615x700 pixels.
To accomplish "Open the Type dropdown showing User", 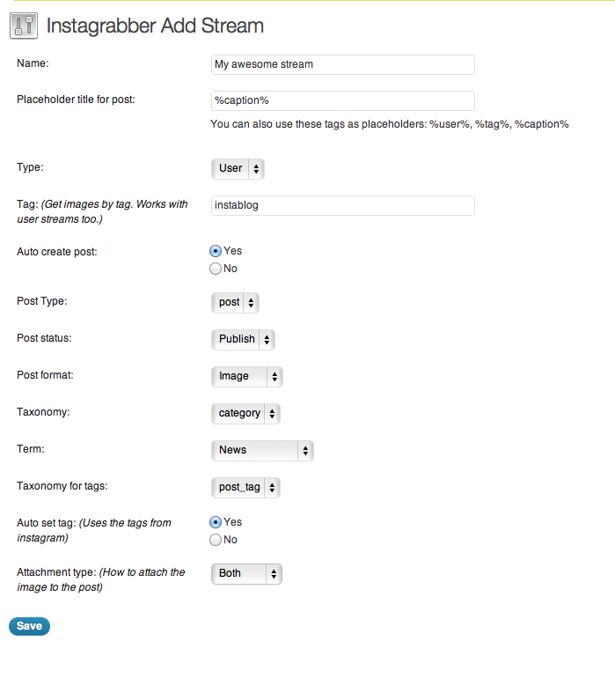I will tap(238, 169).
